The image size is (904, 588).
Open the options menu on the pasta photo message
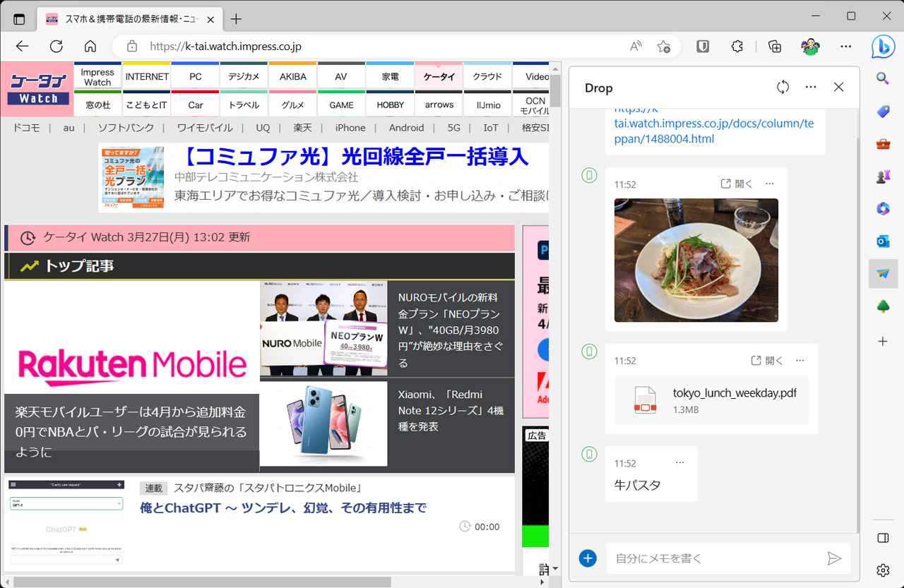click(x=769, y=184)
